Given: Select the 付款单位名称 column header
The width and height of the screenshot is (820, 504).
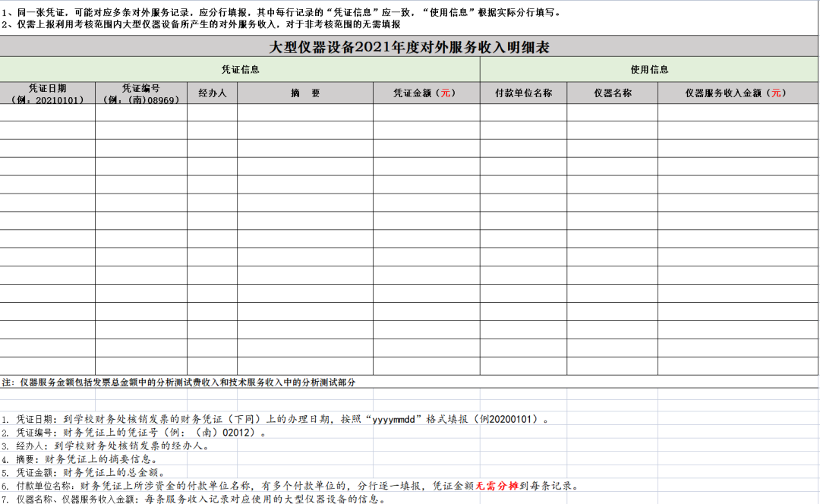Looking at the screenshot, I should coord(523,93).
